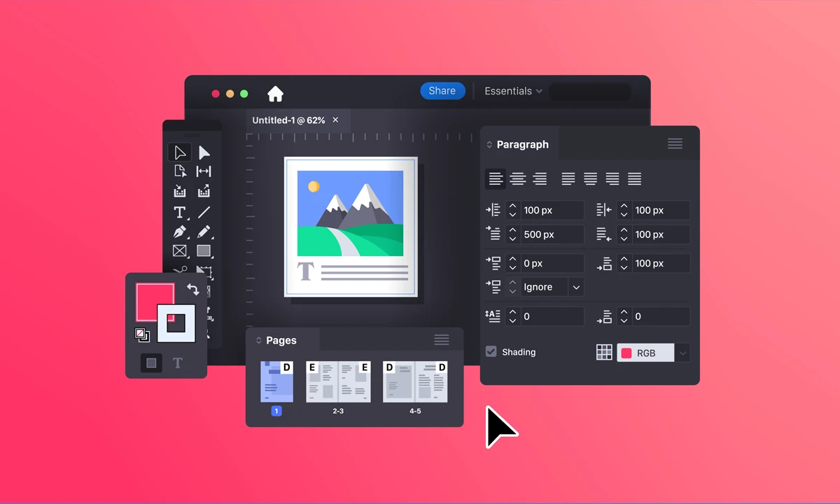Select the 2-3 page spread thumbnail
Viewport: 840px width, 504px height.
[x=338, y=382]
